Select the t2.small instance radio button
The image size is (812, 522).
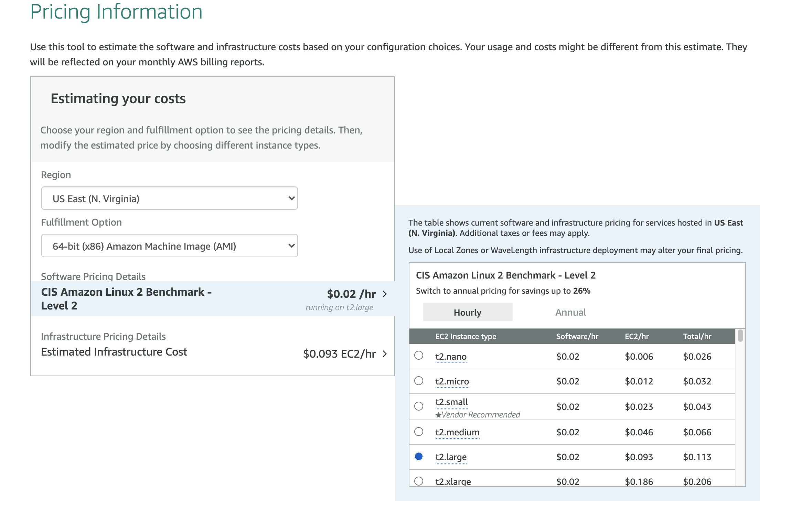coord(419,406)
